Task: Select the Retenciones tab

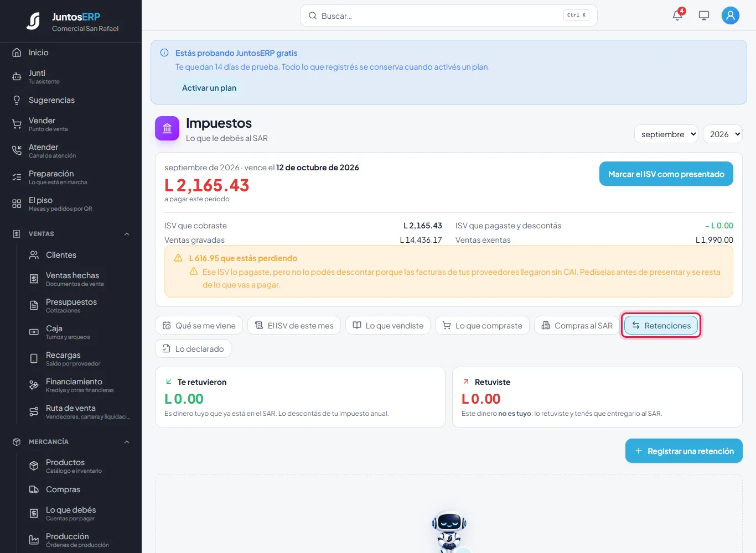Action: [661, 326]
